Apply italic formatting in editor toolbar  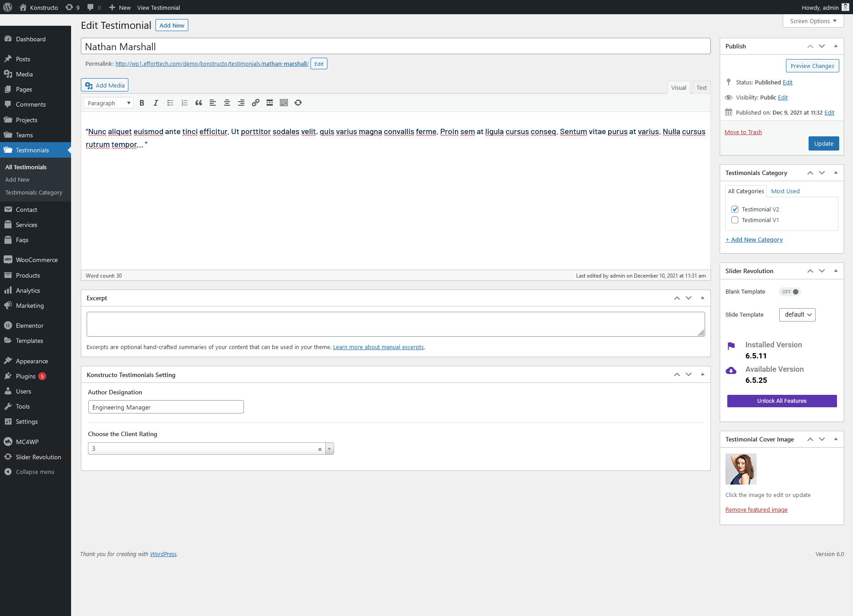click(x=156, y=103)
